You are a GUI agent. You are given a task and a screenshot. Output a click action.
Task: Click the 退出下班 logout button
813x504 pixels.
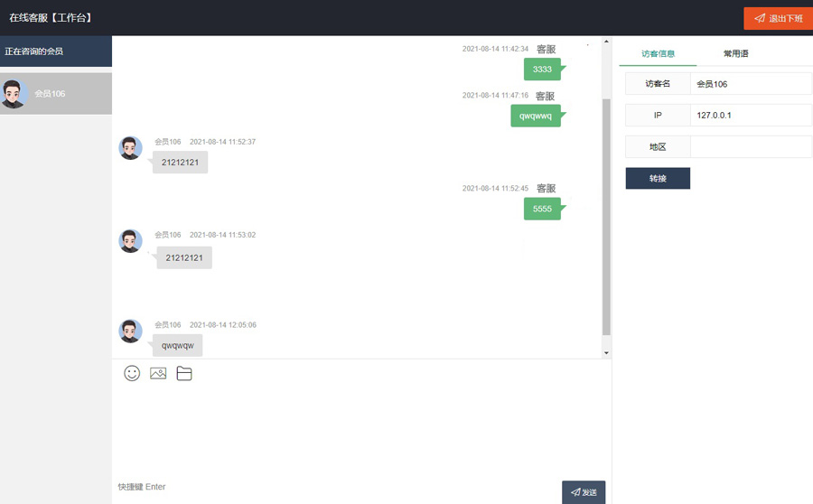pyautogui.click(x=778, y=18)
